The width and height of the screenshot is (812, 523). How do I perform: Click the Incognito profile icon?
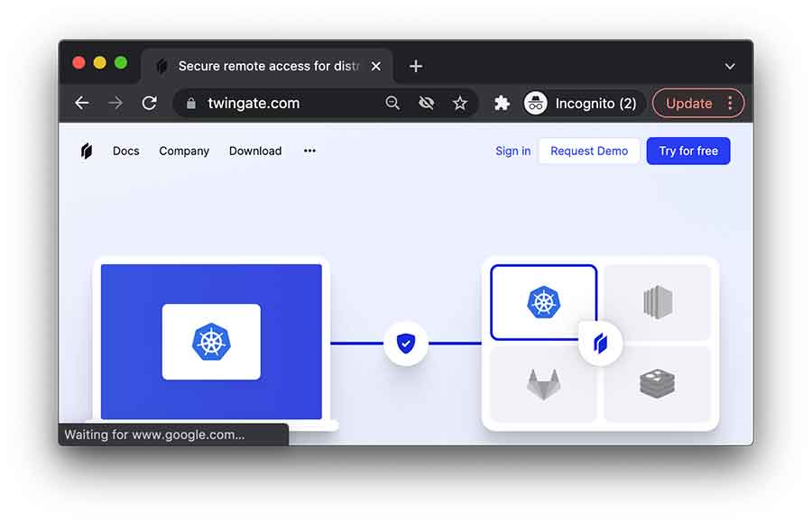pyautogui.click(x=536, y=103)
